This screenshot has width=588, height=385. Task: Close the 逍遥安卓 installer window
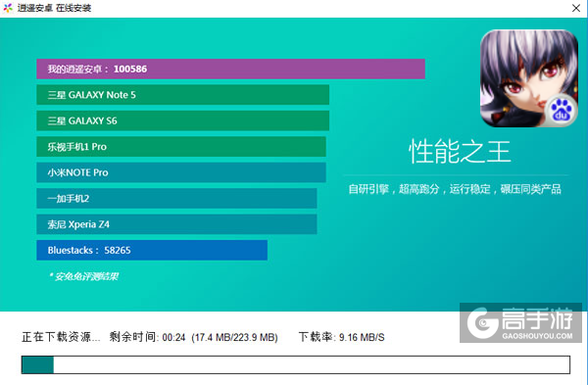click(x=576, y=8)
